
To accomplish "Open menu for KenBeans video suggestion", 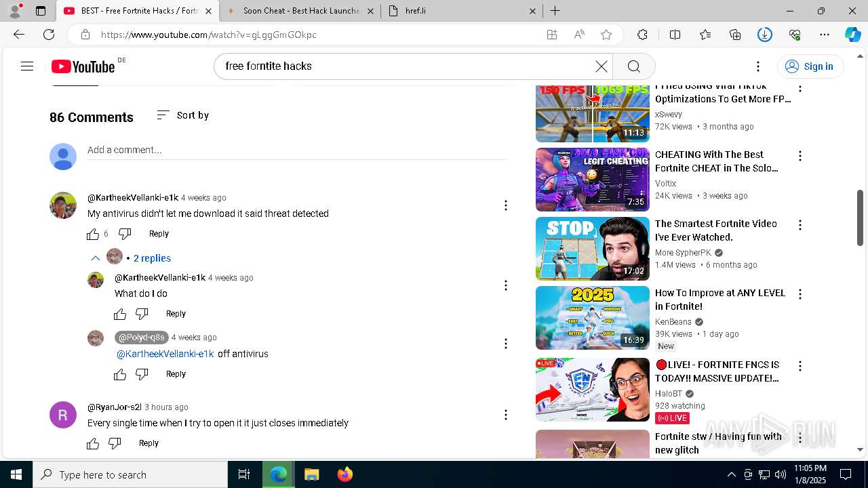I will 800,294.
